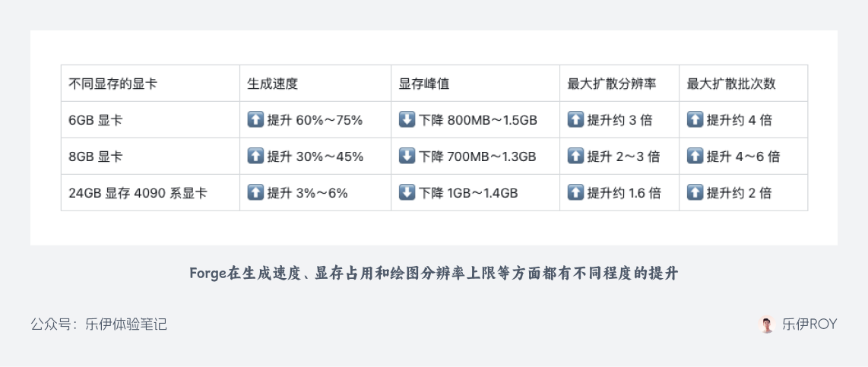Click the up arrow beside 提升约 3 倍
The height and width of the screenshot is (367, 868).
point(575,120)
